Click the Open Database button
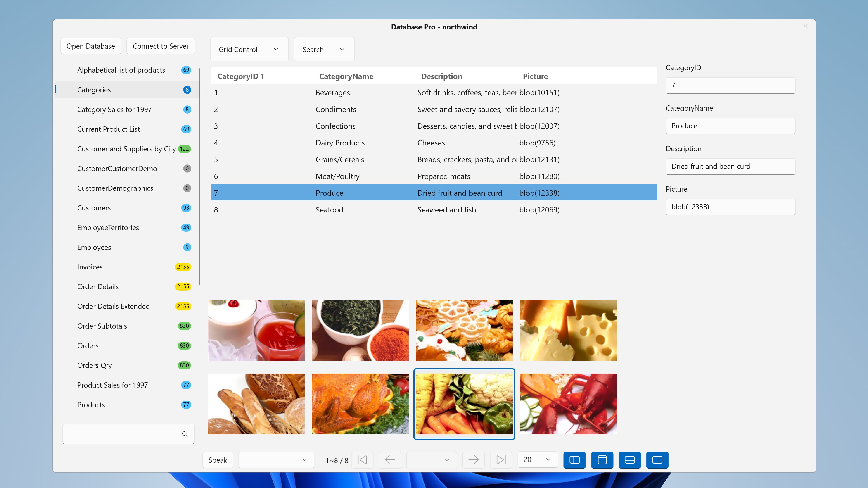This screenshot has height=488, width=868. [91, 46]
